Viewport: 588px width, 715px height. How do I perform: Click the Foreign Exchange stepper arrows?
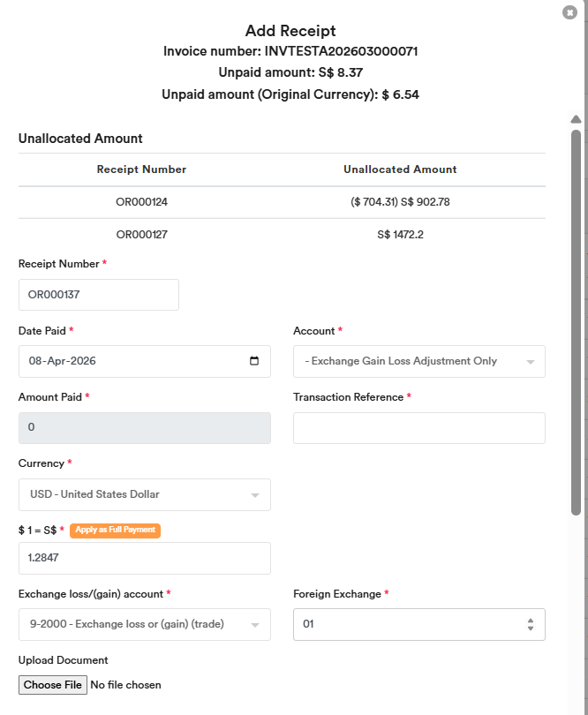pos(530,624)
